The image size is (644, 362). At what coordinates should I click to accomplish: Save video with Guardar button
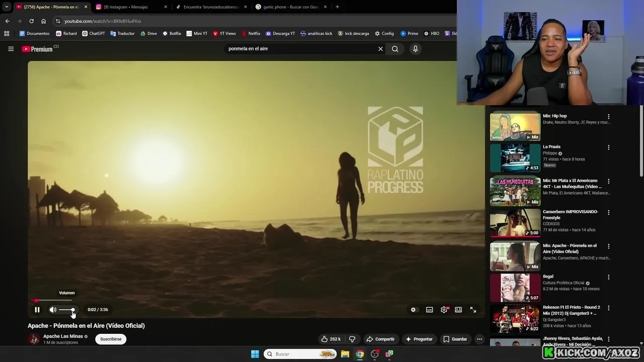point(455,339)
